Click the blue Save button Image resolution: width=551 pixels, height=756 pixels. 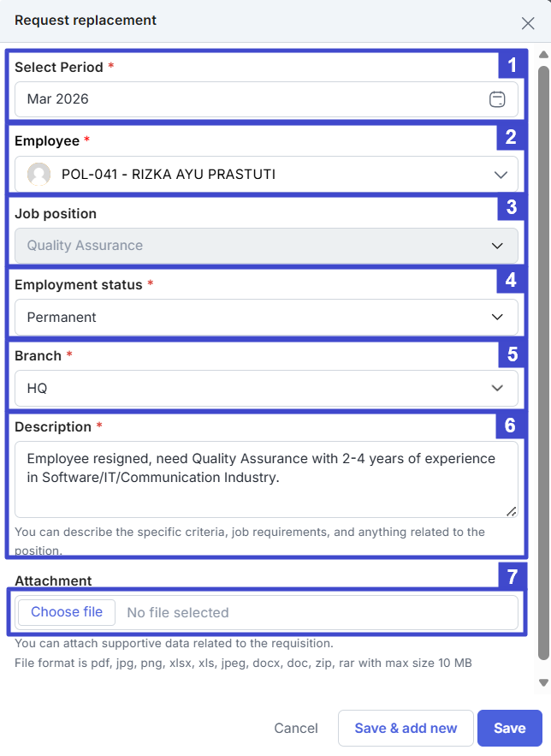[x=509, y=728]
